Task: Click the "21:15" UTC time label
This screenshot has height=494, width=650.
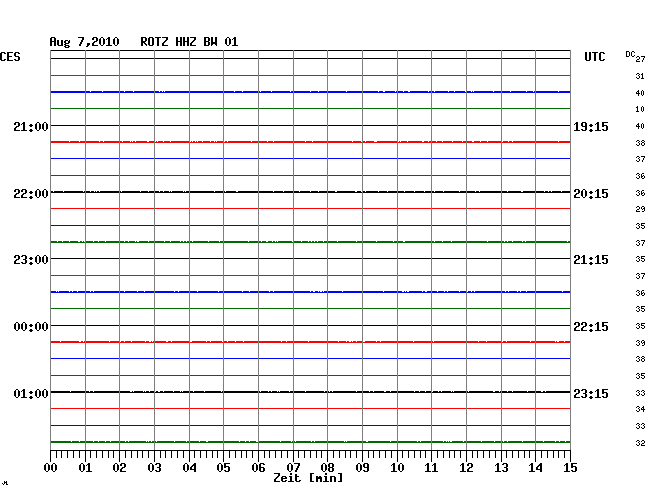Action: click(x=591, y=260)
